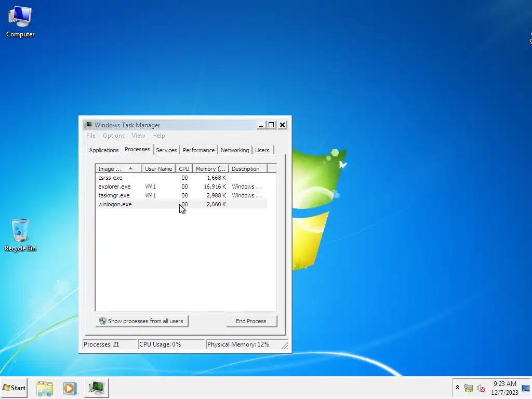Maximize the Task Manager window
The image size is (532, 399).
click(x=271, y=125)
